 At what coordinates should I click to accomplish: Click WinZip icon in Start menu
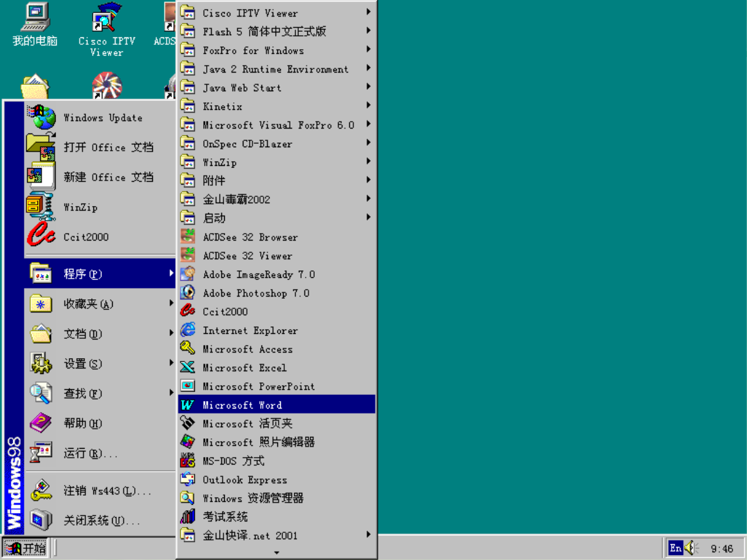(41, 207)
